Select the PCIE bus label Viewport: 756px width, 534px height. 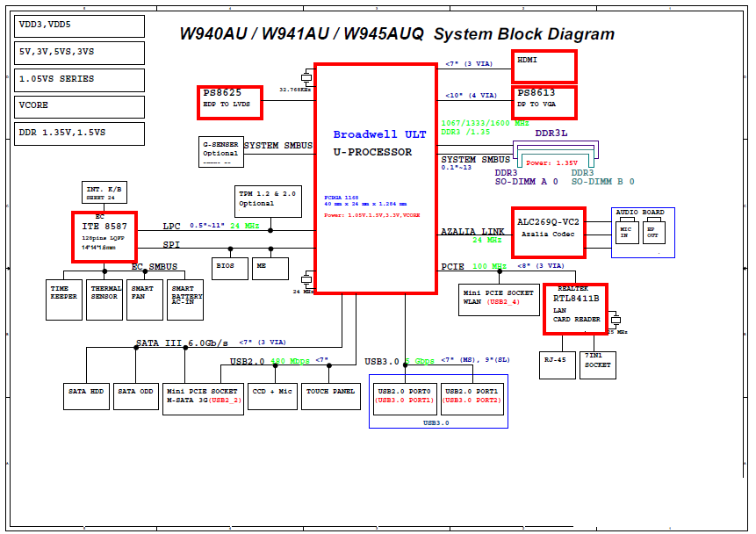(x=453, y=267)
